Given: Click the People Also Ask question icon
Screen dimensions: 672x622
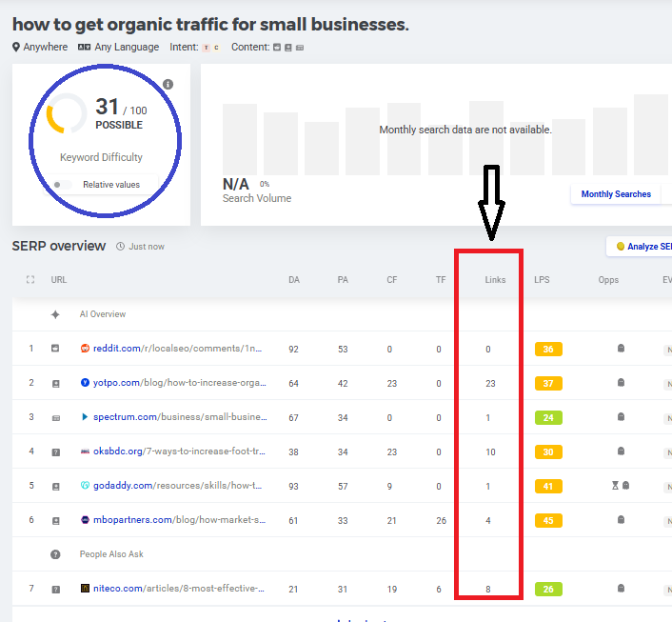Looking at the screenshot, I should coord(55,554).
